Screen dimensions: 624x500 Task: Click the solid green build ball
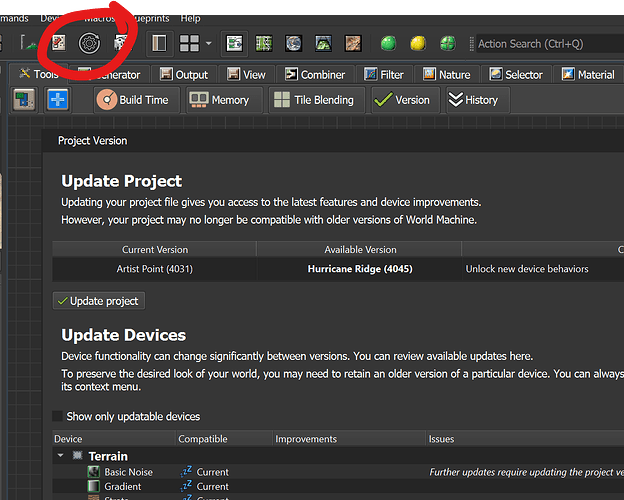tap(388, 43)
